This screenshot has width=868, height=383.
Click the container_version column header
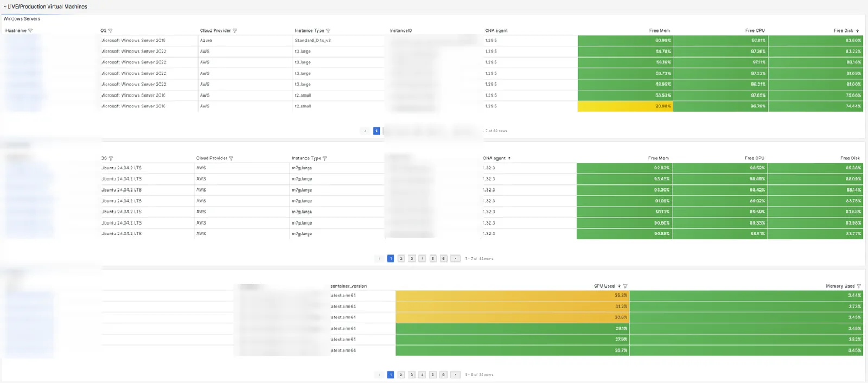pos(349,286)
